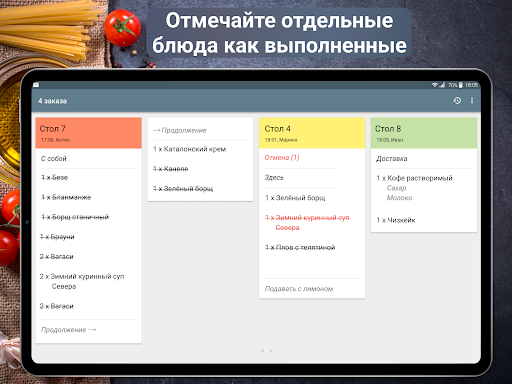
Task: Tap the page indicator dots
Action: click(x=267, y=351)
